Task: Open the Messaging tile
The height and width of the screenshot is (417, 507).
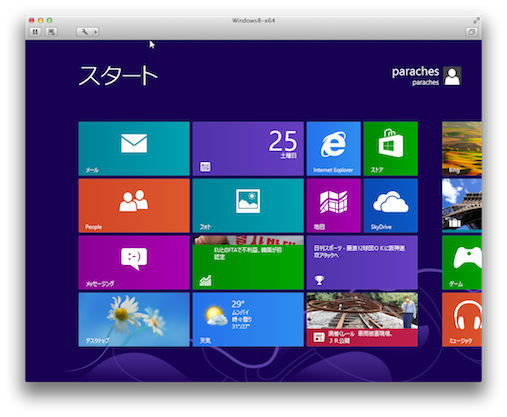Action: pyautogui.click(x=134, y=263)
